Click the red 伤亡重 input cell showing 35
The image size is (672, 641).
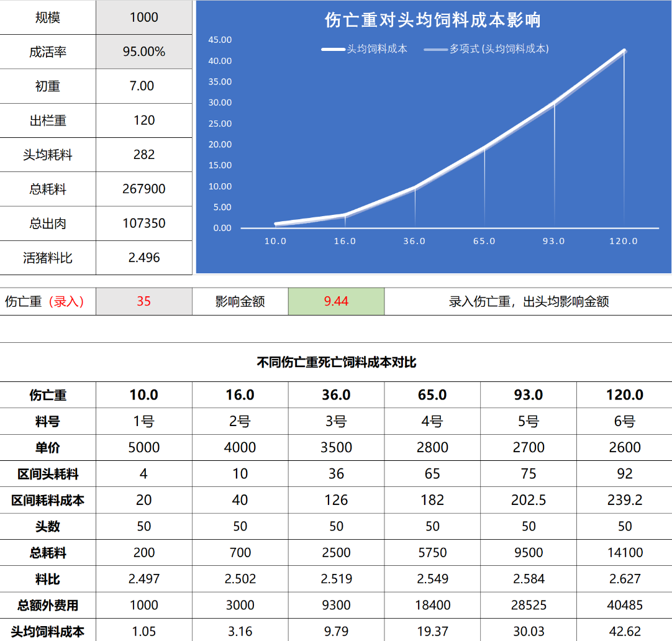tap(144, 301)
